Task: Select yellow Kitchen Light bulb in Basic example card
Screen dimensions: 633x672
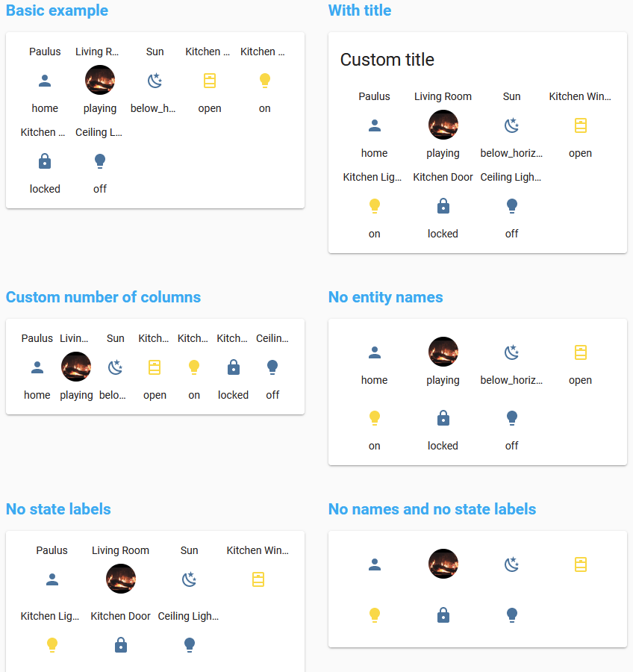Action: pos(264,81)
